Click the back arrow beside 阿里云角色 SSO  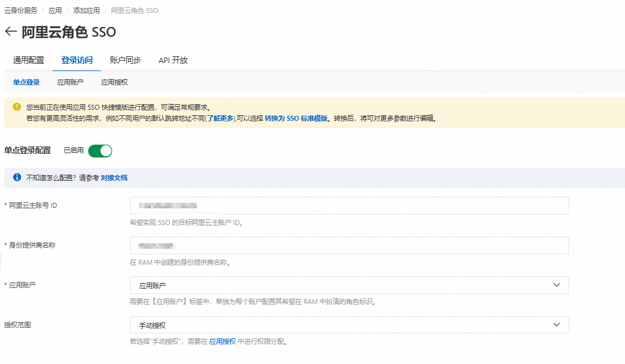(11, 31)
